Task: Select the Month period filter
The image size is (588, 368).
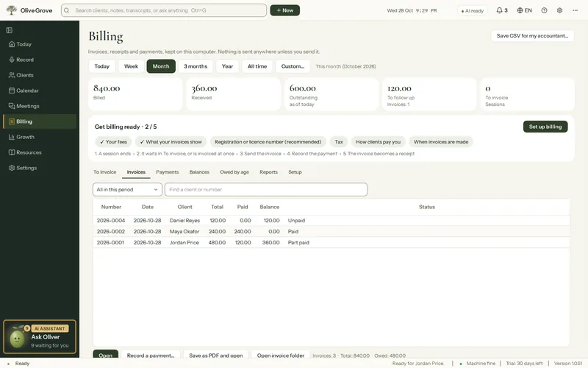Action: coord(161,66)
